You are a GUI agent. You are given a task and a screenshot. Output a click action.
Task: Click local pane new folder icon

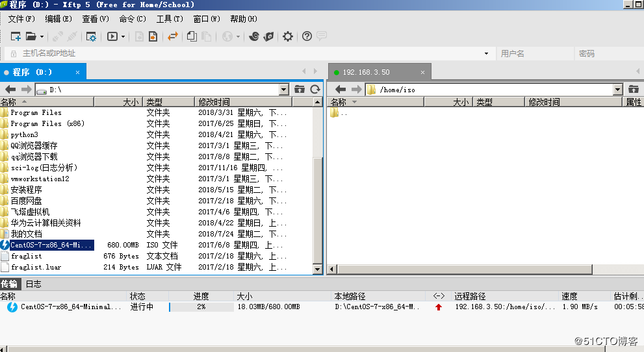(x=300, y=89)
